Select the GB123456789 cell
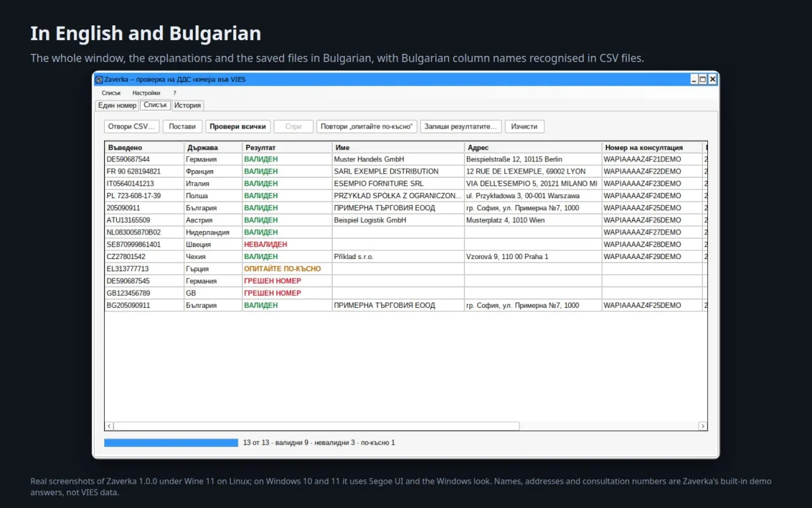Image resolution: width=812 pixels, height=508 pixels. click(x=145, y=293)
